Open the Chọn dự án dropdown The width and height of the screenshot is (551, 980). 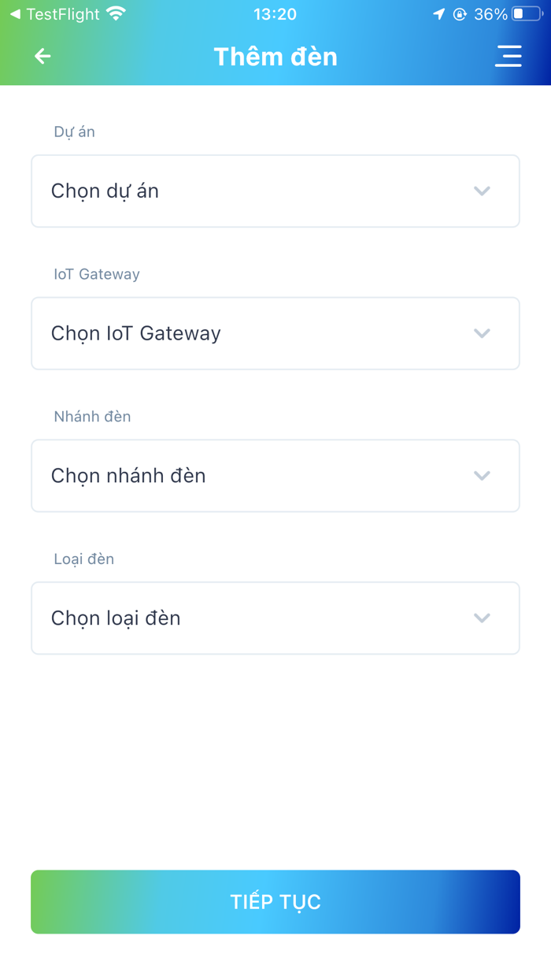275,191
